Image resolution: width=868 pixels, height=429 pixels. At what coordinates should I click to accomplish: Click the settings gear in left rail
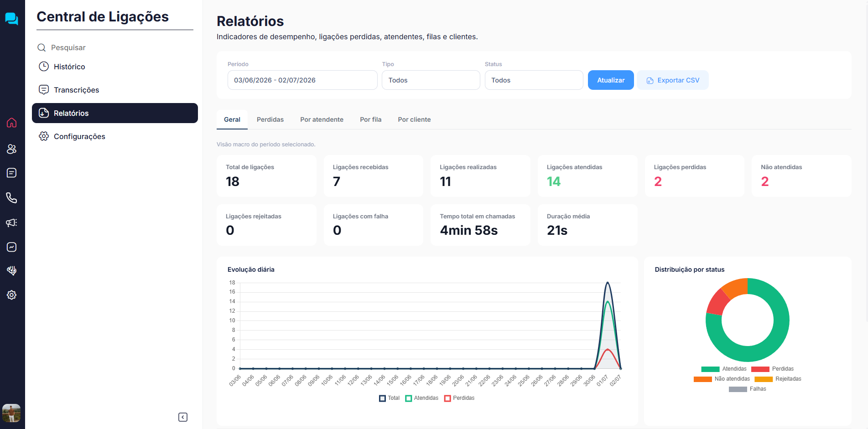tap(12, 295)
